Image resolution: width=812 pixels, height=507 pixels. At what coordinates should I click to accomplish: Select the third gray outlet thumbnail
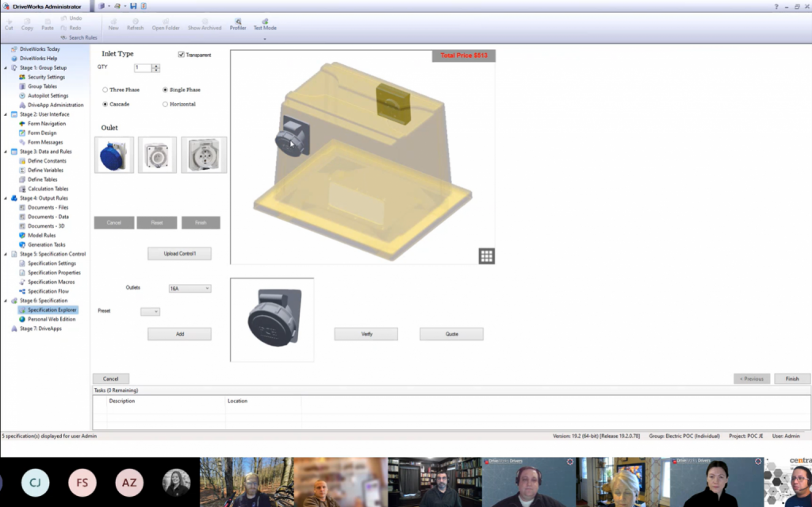coord(204,155)
